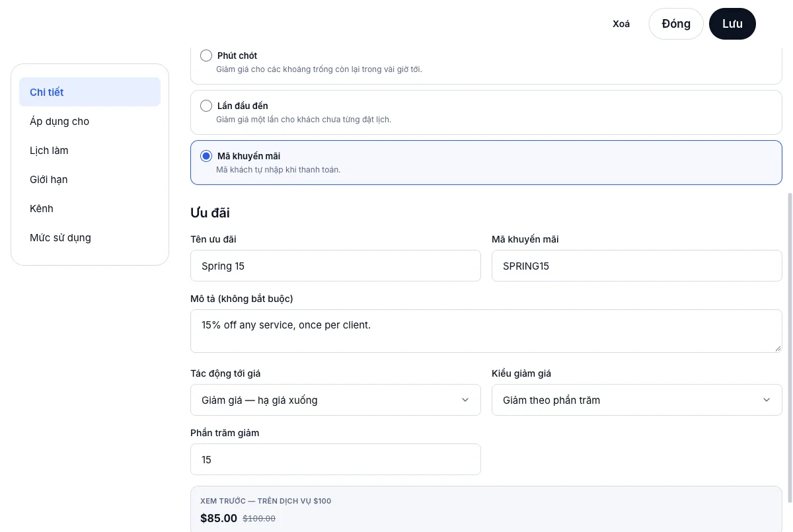Screen dimensions: 793x532
Task: Select the Phút chót radio option
Action: [x=206, y=56]
